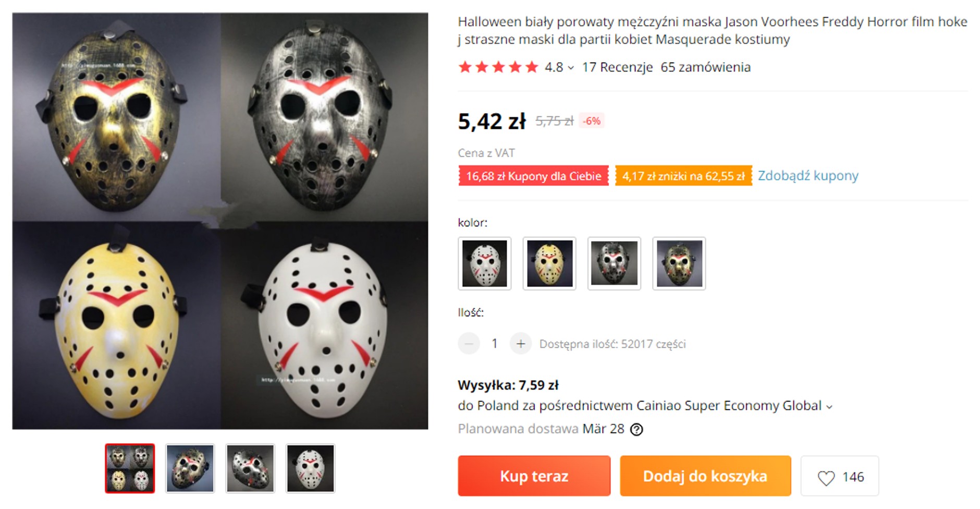This screenshot has height=509, width=980.
Task: Choose the silver mask color option
Action: click(x=614, y=263)
